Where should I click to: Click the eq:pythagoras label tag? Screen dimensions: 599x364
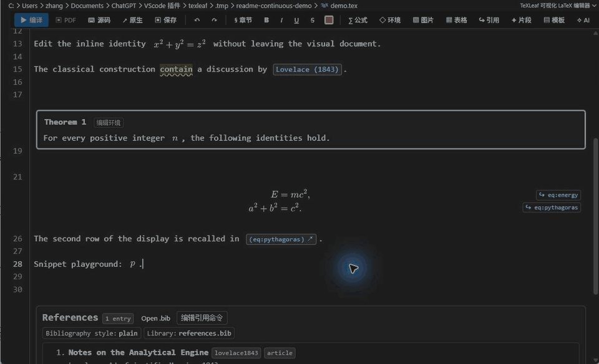click(x=552, y=208)
